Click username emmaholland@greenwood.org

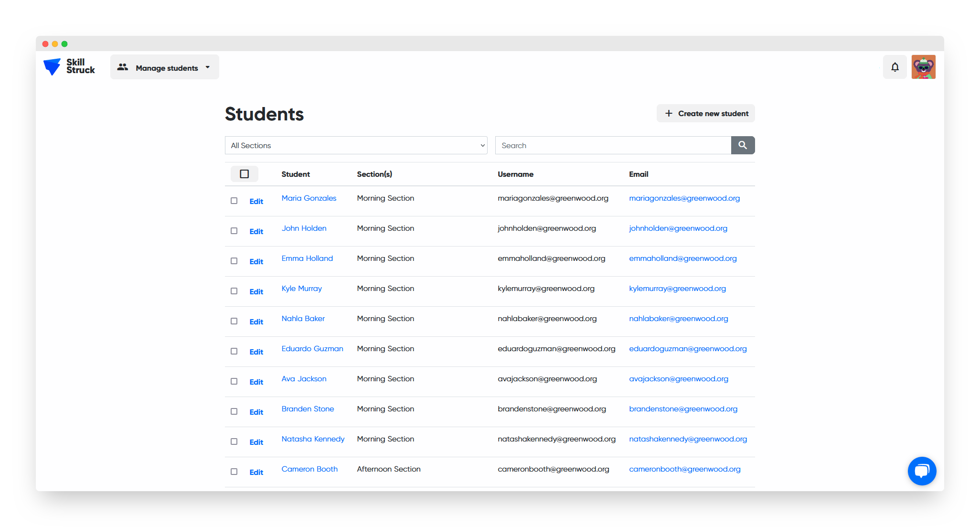point(551,258)
